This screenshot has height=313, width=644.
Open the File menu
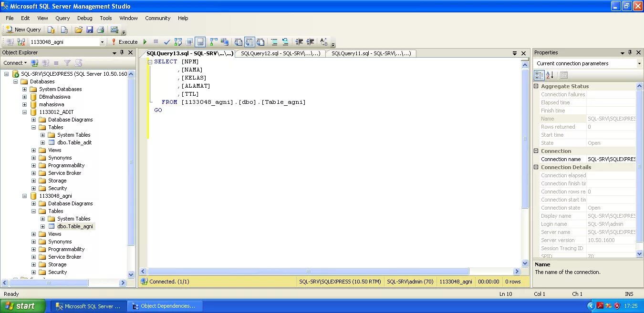point(10,18)
